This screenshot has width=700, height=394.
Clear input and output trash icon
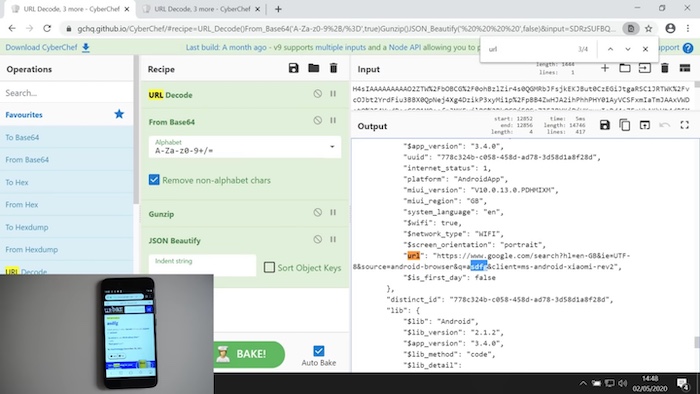[x=665, y=68]
